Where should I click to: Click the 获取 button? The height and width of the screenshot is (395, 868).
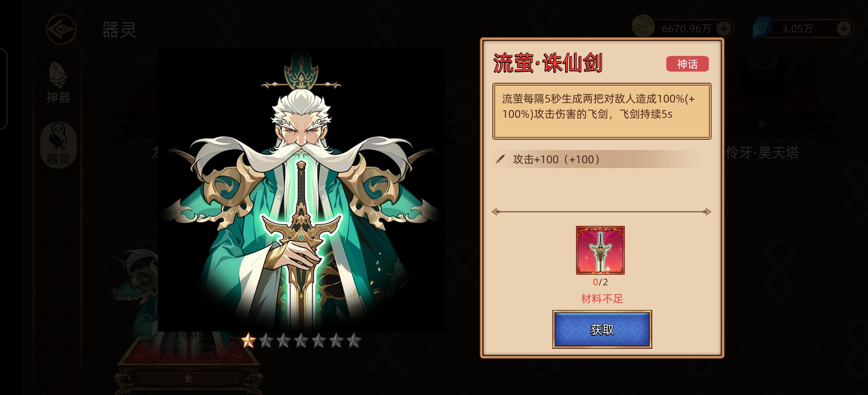click(602, 329)
